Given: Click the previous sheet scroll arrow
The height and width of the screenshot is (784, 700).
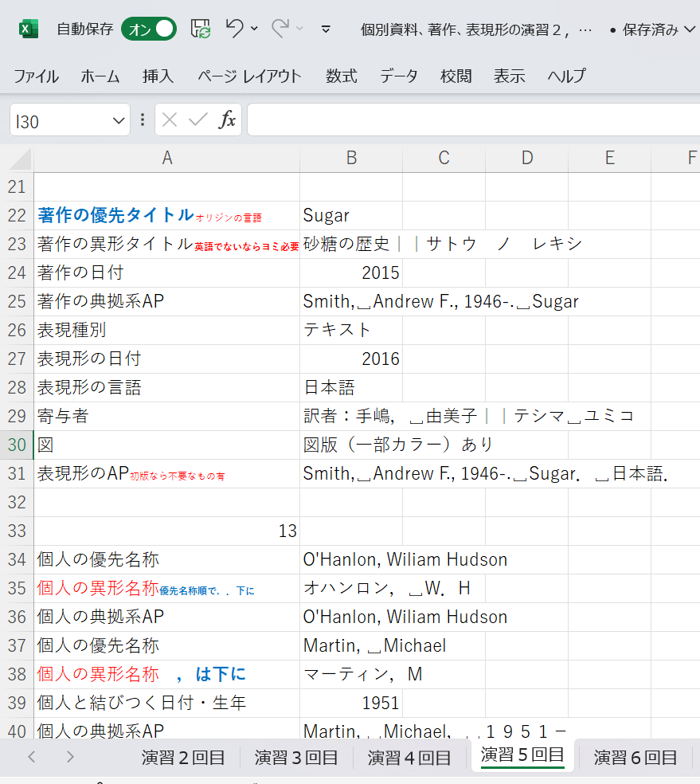Looking at the screenshot, I should point(32,757).
